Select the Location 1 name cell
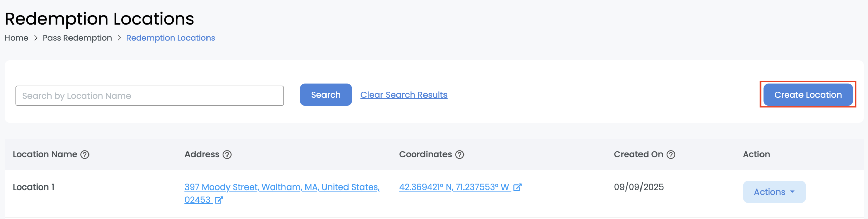 coord(34,187)
